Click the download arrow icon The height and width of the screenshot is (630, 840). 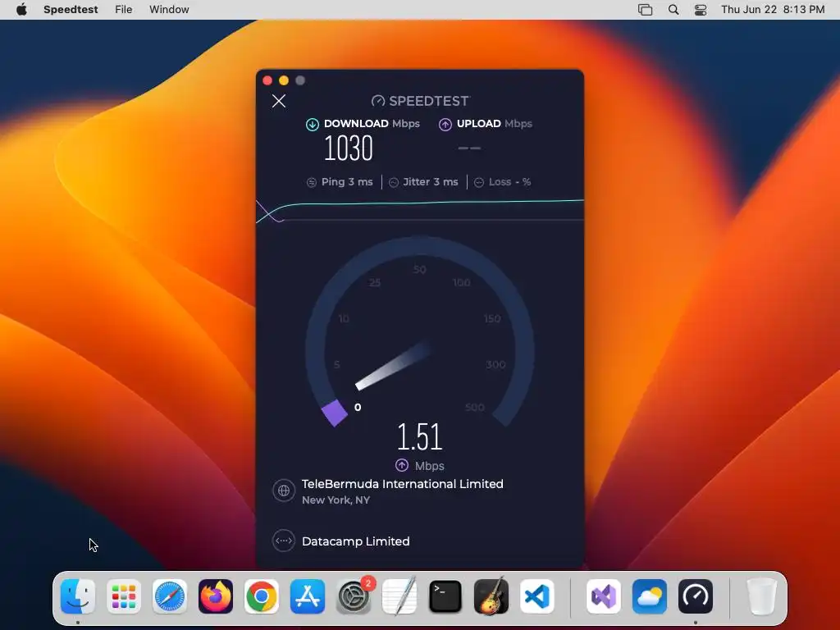[313, 125]
